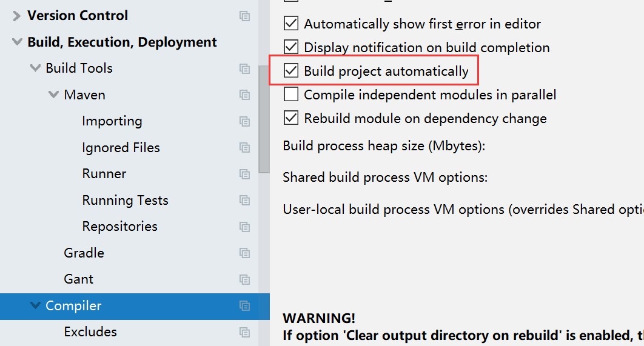This screenshot has width=644, height=346.
Task: Select Repositories under Maven
Action: pyautogui.click(x=119, y=226)
